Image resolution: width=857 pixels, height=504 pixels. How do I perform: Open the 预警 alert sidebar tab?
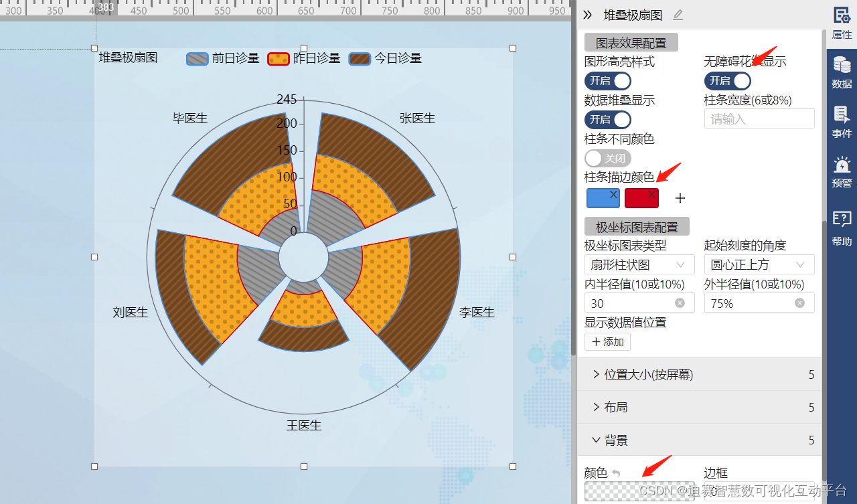842,172
